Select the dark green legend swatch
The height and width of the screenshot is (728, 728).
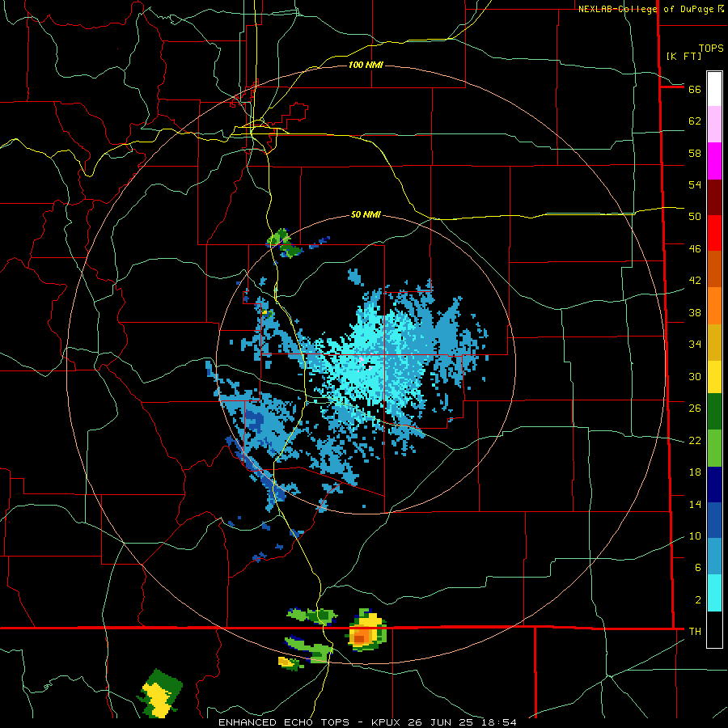click(x=714, y=412)
